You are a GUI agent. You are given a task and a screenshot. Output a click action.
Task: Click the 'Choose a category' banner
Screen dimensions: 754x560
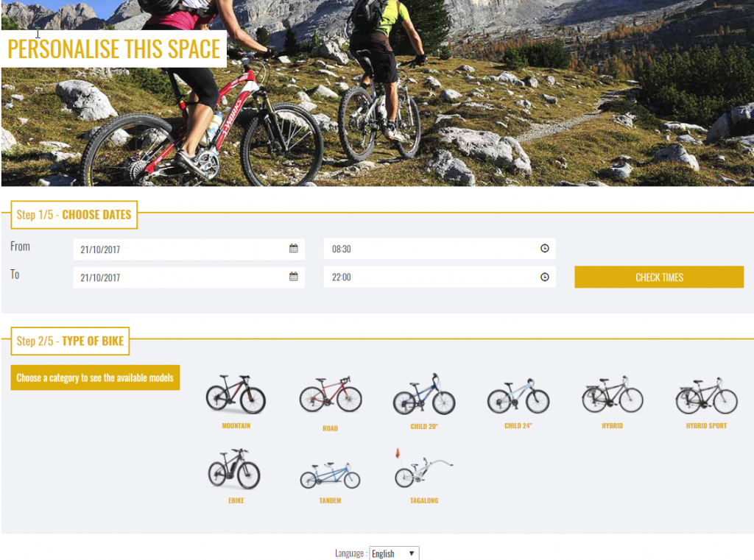[x=95, y=378]
